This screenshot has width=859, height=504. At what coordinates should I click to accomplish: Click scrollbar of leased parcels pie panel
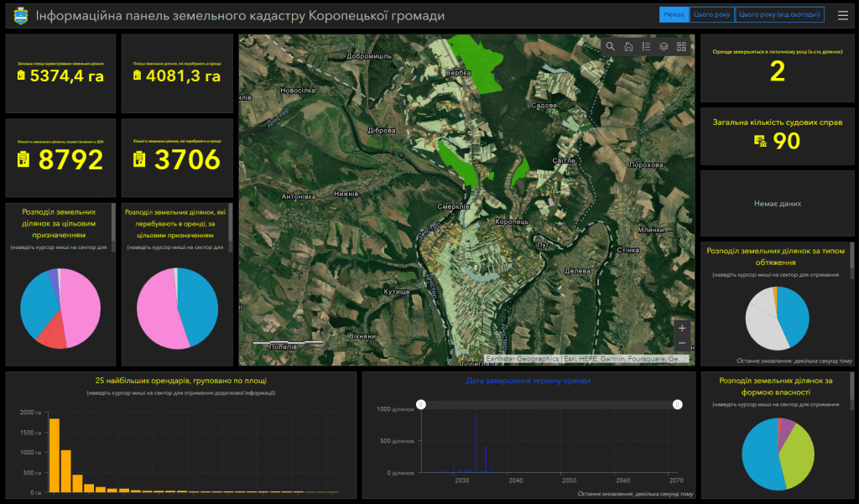[230, 228]
